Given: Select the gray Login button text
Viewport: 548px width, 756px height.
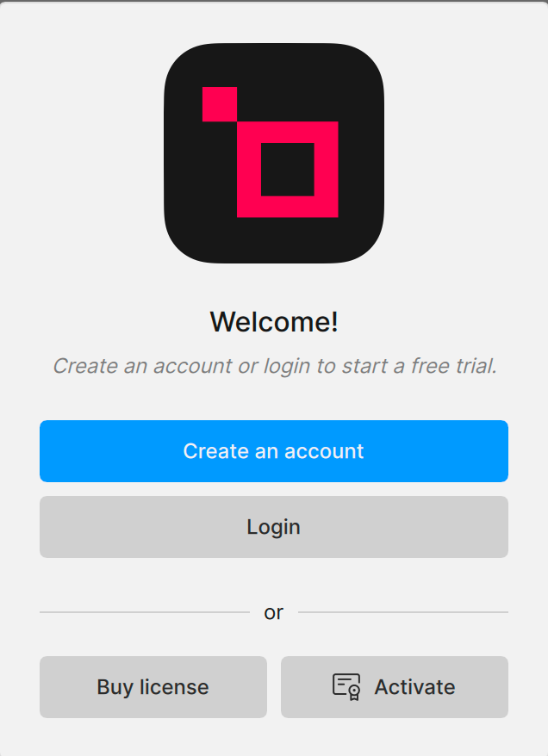Looking at the screenshot, I should 273,528.
